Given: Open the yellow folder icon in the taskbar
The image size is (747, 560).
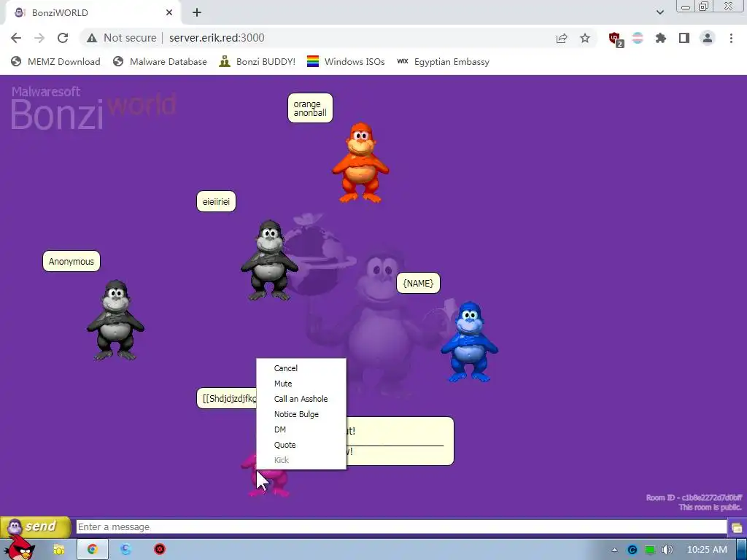Looking at the screenshot, I should pyautogui.click(x=58, y=550).
